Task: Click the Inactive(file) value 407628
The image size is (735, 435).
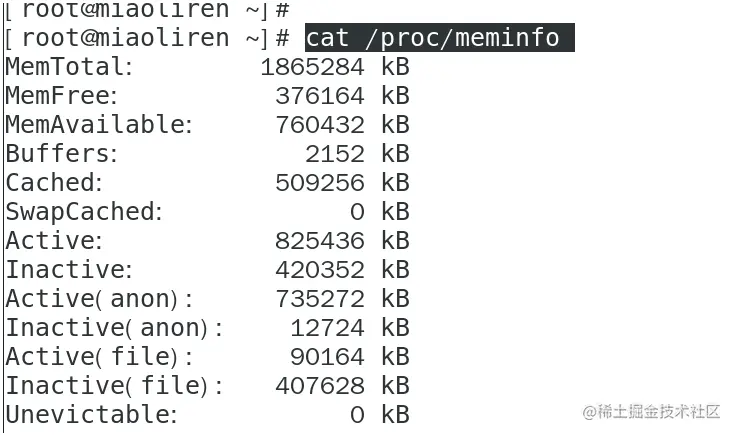Action: pos(319,386)
